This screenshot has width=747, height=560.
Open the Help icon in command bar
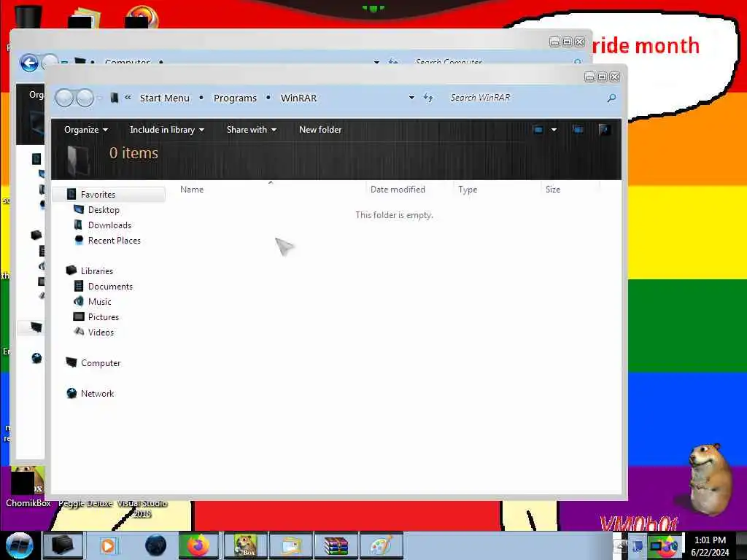(604, 130)
